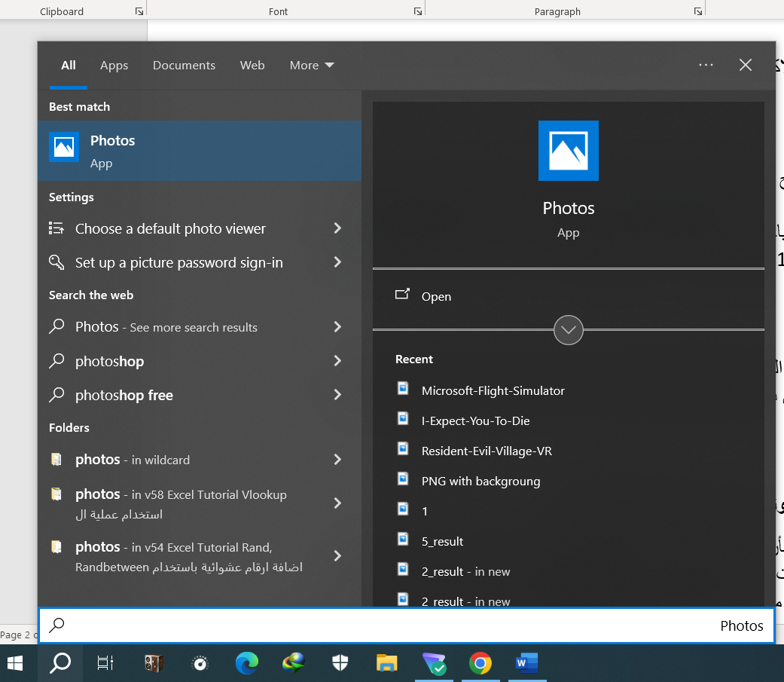Launch Microsoft Edge from the taskbar

coord(246,664)
